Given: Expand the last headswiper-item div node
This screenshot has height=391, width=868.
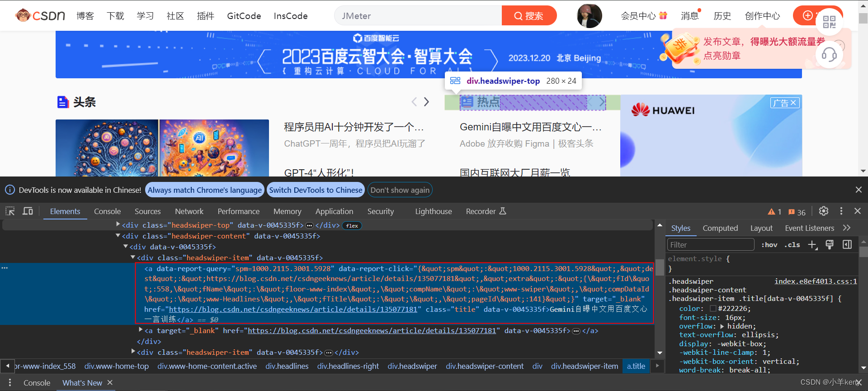Looking at the screenshot, I should click(133, 351).
